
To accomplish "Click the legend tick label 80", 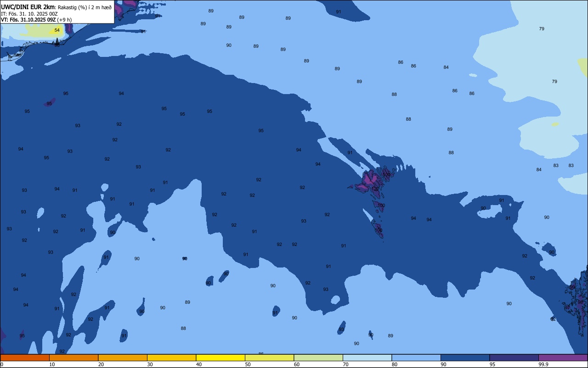I will 395,364.
